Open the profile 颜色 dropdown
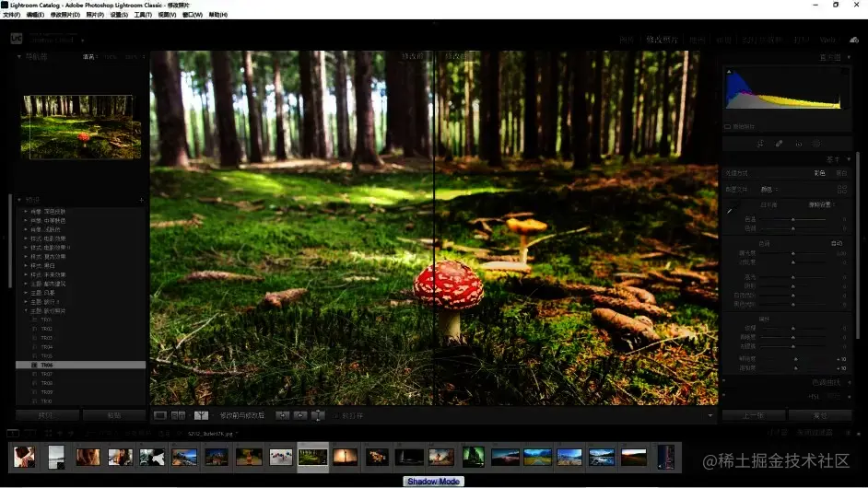This screenshot has width=868, height=488. 768,190
